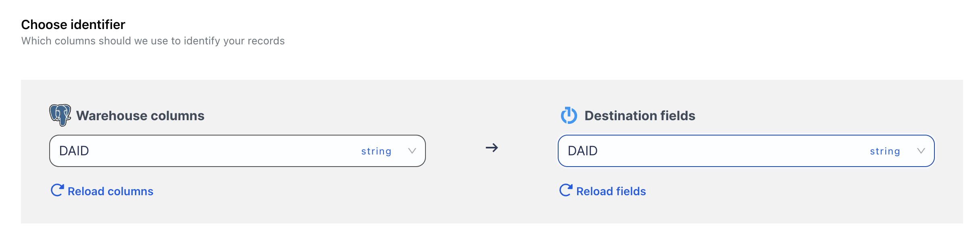Viewport: 980px width, 242px height.
Task: Click the blue destination power icon
Action: [x=569, y=115]
